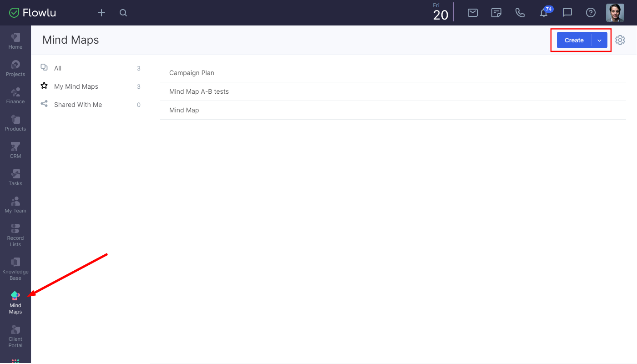The image size is (637, 364).
Task: Open Tasks in the sidebar
Action: 15,177
